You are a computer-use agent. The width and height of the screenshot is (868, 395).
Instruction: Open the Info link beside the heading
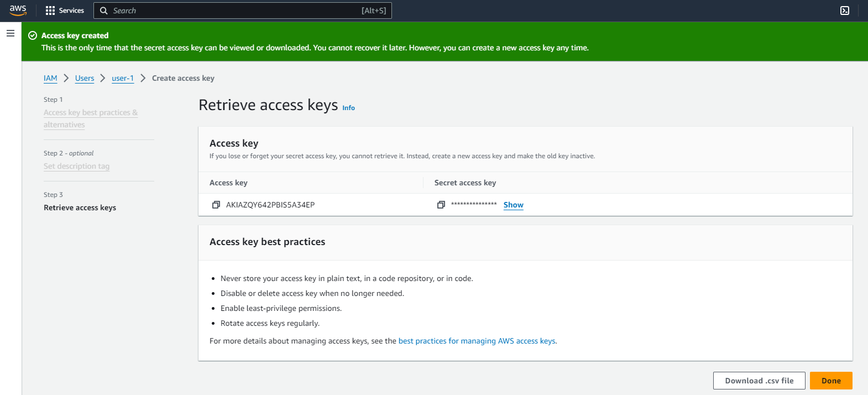tap(348, 108)
